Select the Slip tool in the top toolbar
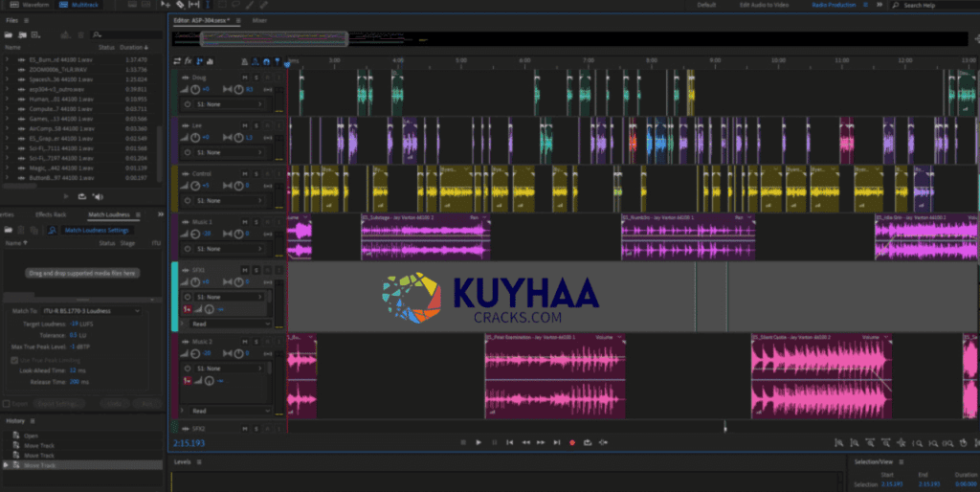 [193, 5]
